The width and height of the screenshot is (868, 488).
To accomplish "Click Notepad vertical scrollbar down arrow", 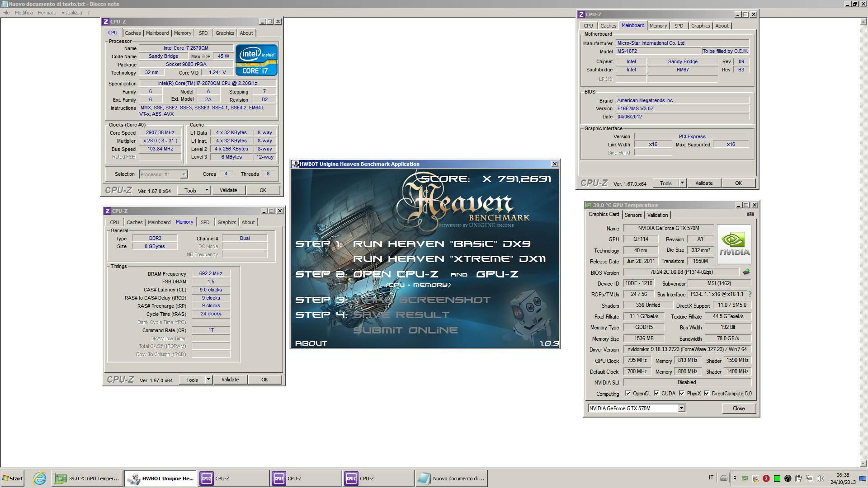I will 864,464.
